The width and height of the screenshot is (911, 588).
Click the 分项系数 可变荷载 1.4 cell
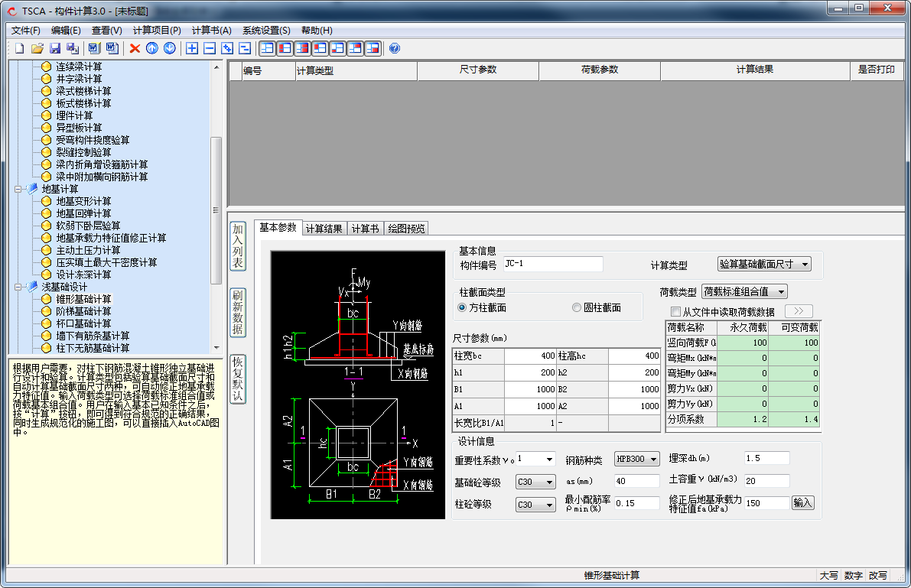(x=794, y=419)
